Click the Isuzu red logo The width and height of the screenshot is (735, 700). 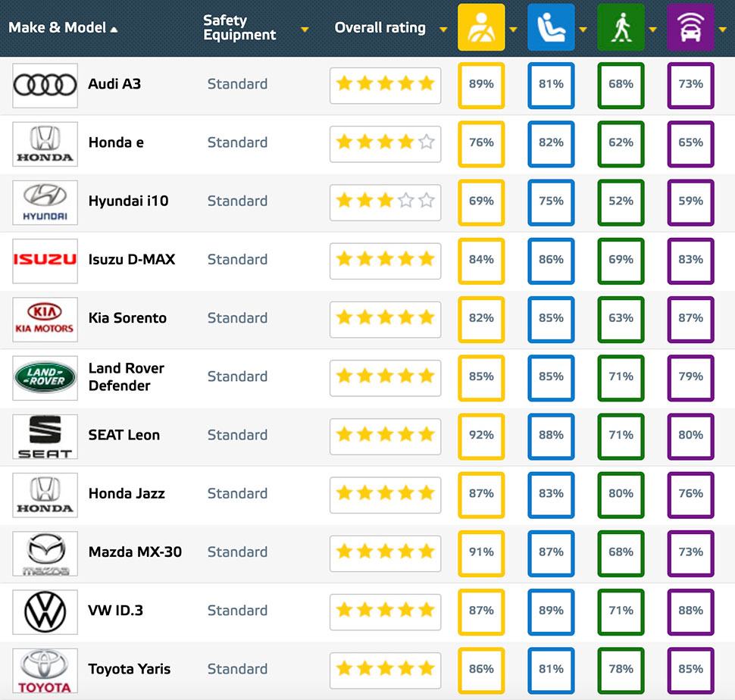click(45, 259)
